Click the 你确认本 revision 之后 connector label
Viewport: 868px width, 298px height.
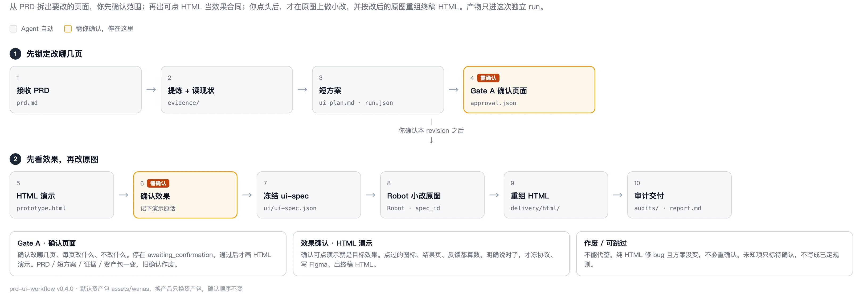(x=431, y=131)
